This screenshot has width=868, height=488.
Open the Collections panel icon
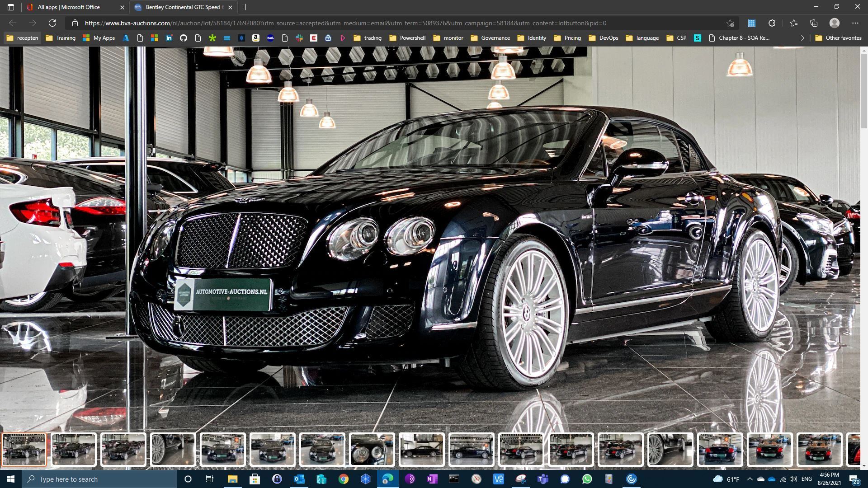[x=814, y=23]
